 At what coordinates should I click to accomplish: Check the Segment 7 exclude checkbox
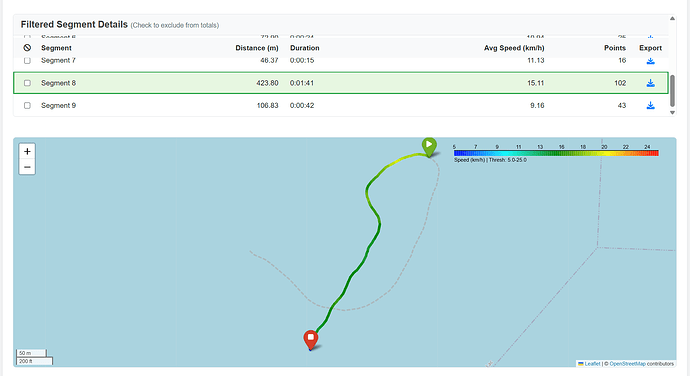pyautogui.click(x=27, y=60)
